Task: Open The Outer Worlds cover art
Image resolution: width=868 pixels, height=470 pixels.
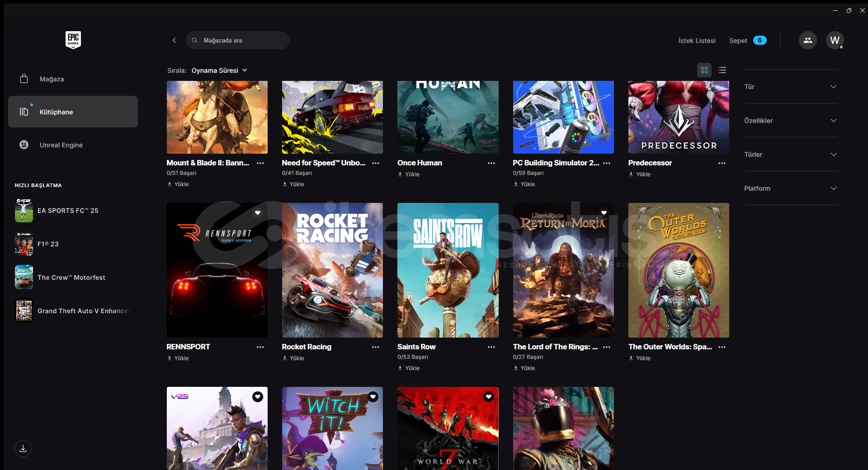Action: point(679,270)
